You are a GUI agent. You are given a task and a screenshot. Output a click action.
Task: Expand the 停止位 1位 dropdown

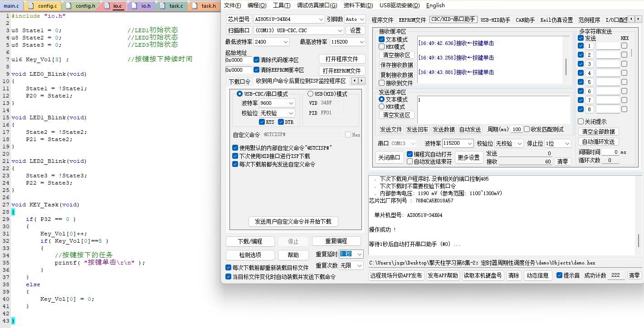pos(567,143)
